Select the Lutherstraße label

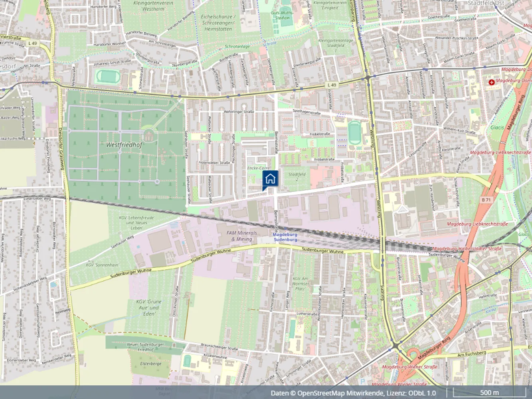pos(307,314)
